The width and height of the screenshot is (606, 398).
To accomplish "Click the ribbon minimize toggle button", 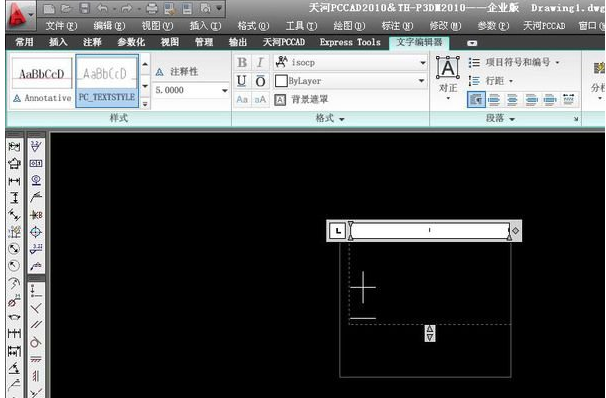I will coord(472,43).
